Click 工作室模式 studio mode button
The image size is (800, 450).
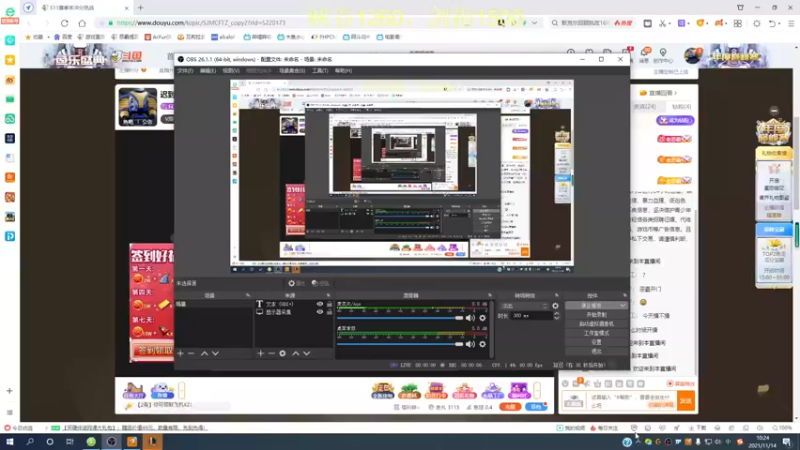click(x=596, y=333)
